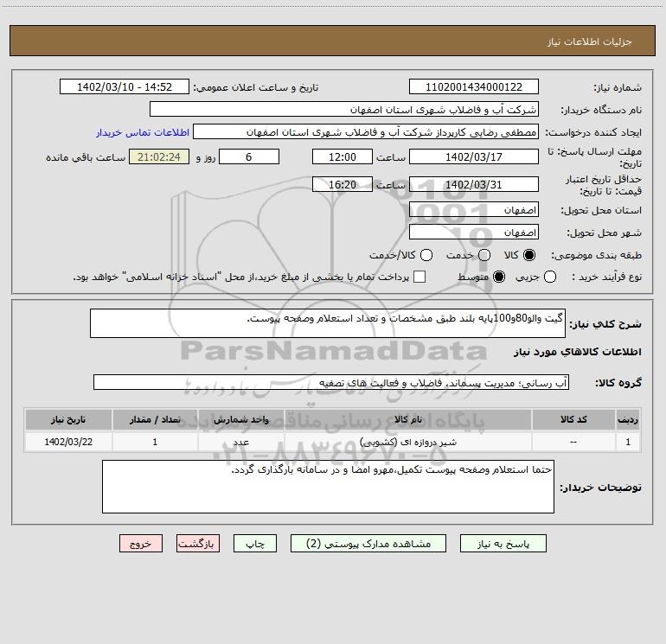Toggle the اسناد خزانه اسلامی payment checkbox
Screen dimensions: 666x644
point(419,277)
